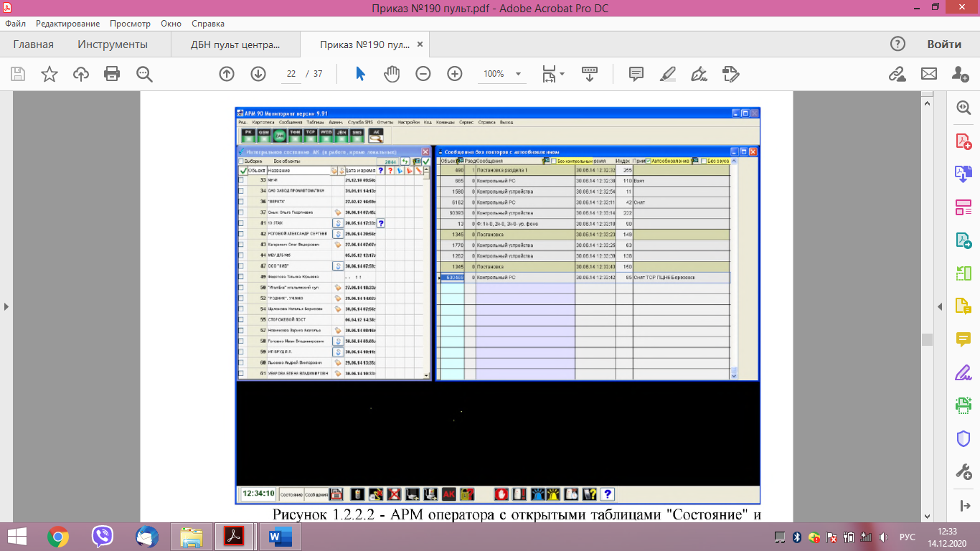The image size is (980, 551).
Task: Bookmark this file with the star icon
Action: [50, 74]
